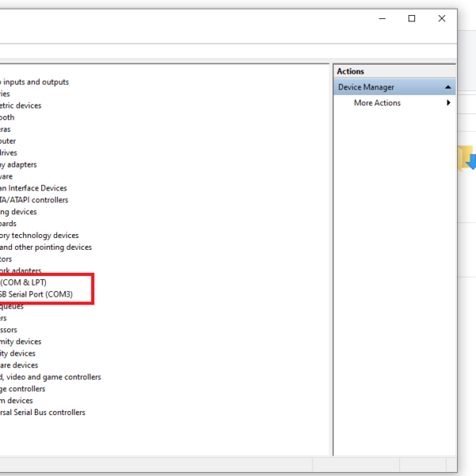This screenshot has height=476, width=476.
Task: Maximize the Device Manager window
Action: [412, 18]
